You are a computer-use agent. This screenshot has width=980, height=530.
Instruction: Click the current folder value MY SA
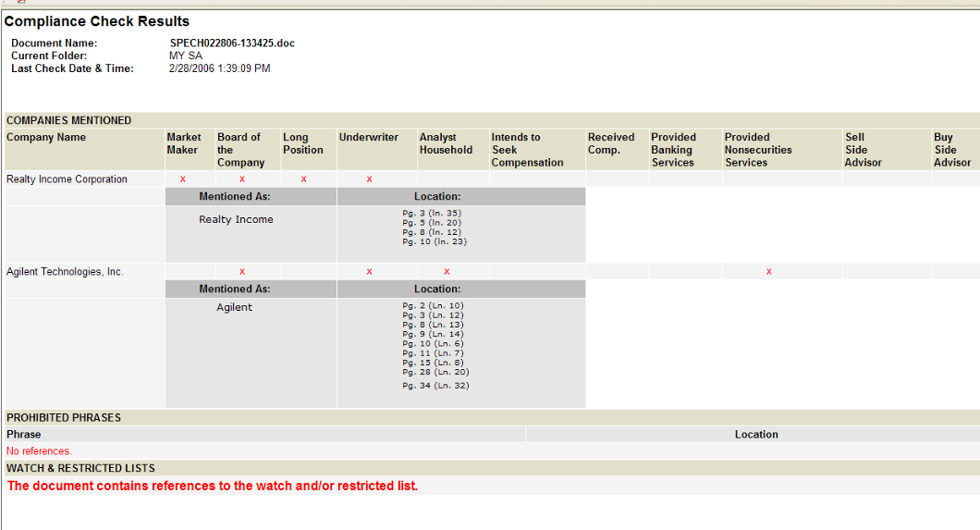point(186,56)
